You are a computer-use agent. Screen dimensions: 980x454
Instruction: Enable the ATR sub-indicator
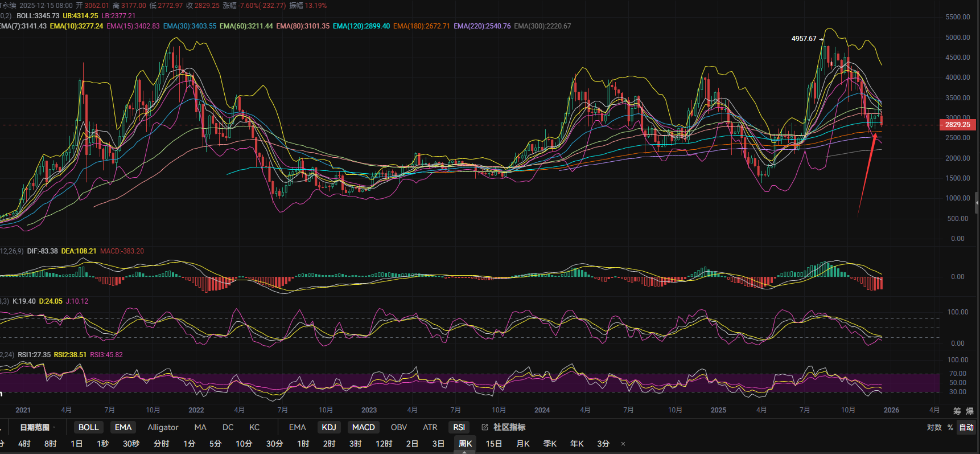430,427
